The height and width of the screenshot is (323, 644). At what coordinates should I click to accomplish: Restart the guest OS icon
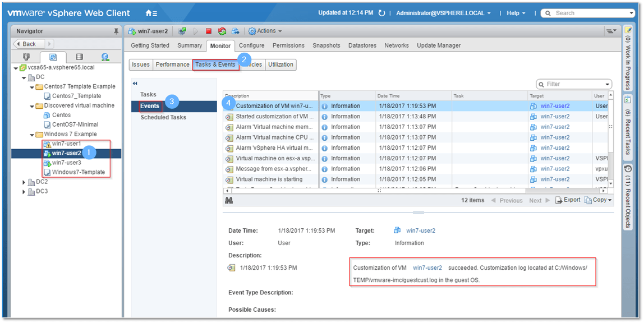[222, 31]
